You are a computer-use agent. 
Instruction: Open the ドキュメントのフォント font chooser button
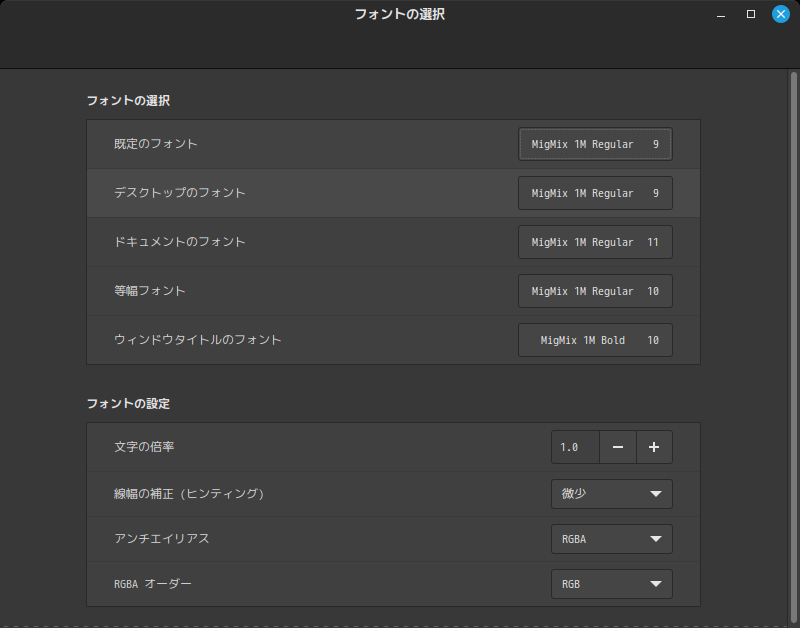coord(595,242)
